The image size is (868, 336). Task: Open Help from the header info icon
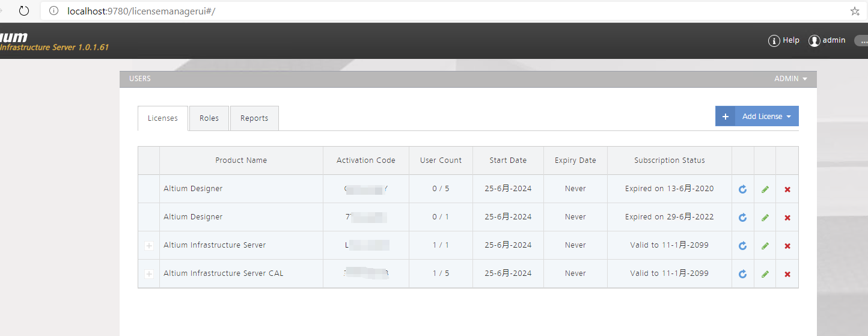pos(774,41)
